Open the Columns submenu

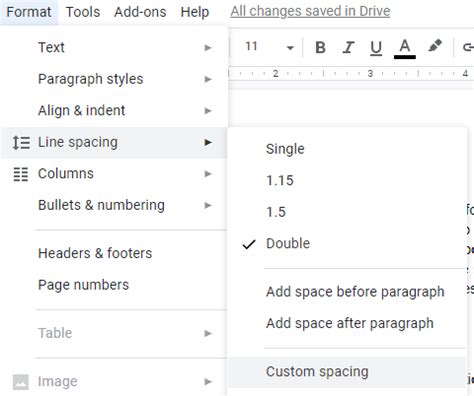tap(114, 174)
